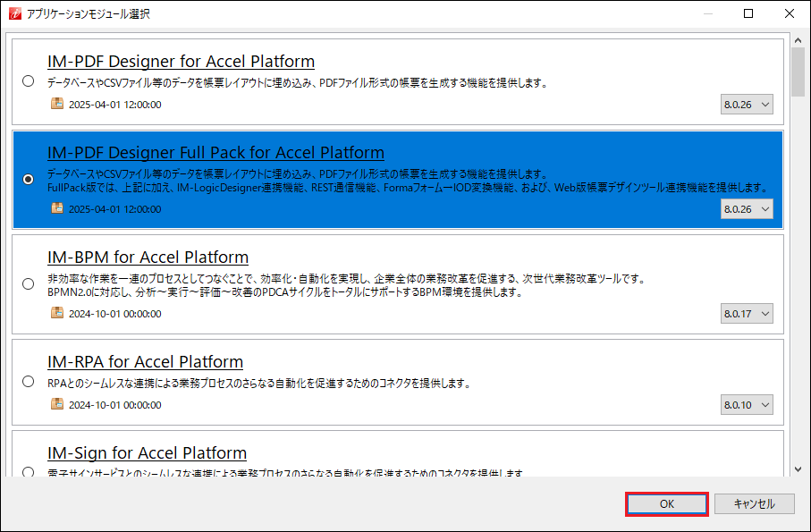Maximize the アプリケーションモジュール選択 window

pos(748,13)
